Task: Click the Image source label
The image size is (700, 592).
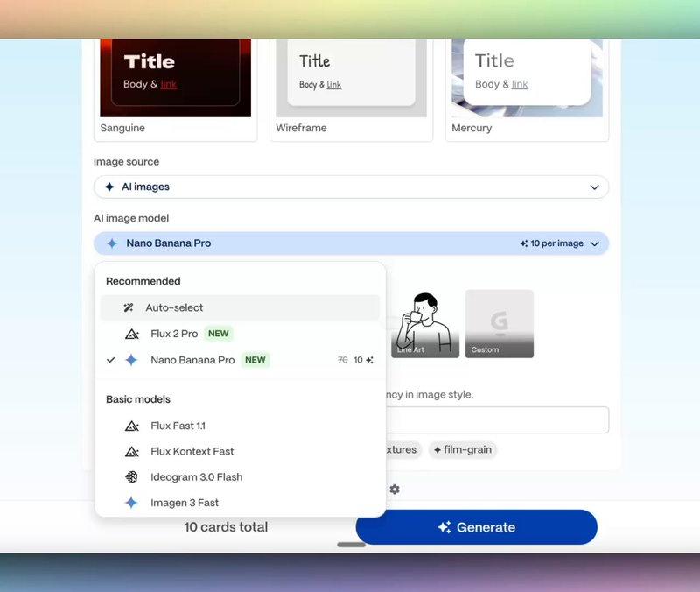Action: [126, 162]
